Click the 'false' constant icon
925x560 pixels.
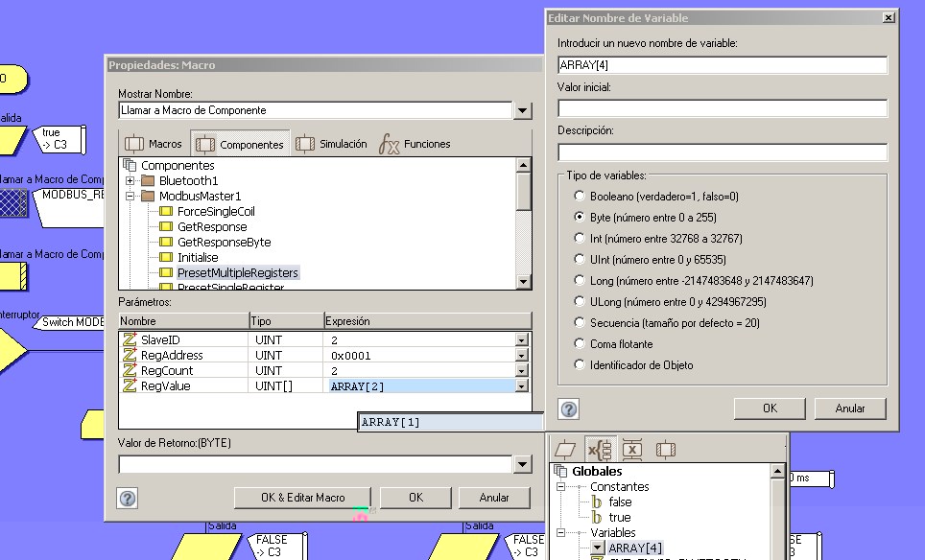coord(597,502)
